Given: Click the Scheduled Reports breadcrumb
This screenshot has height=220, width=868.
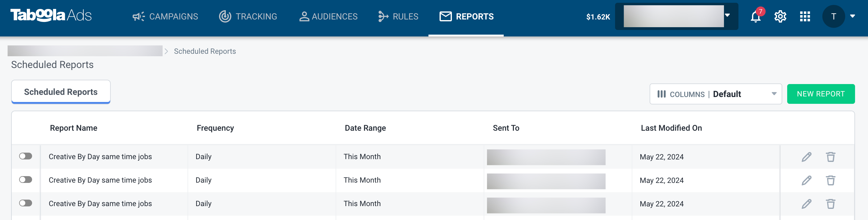Looking at the screenshot, I should tap(205, 51).
